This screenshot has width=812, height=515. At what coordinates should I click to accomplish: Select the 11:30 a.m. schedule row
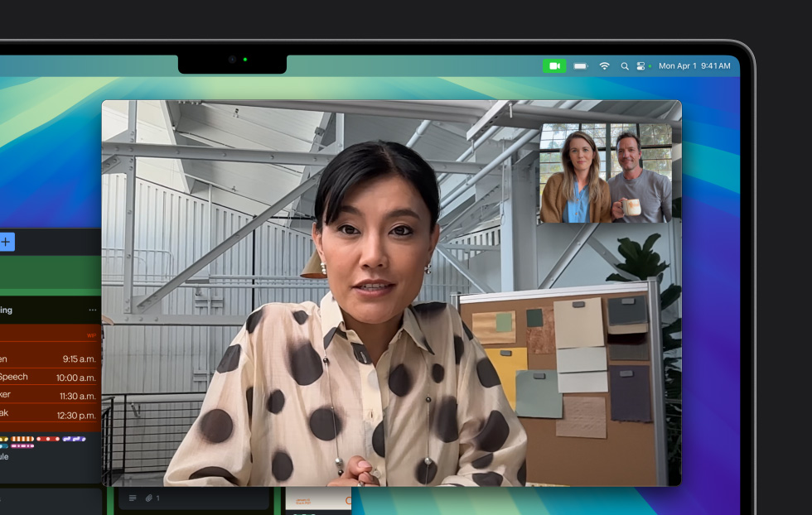[50, 396]
